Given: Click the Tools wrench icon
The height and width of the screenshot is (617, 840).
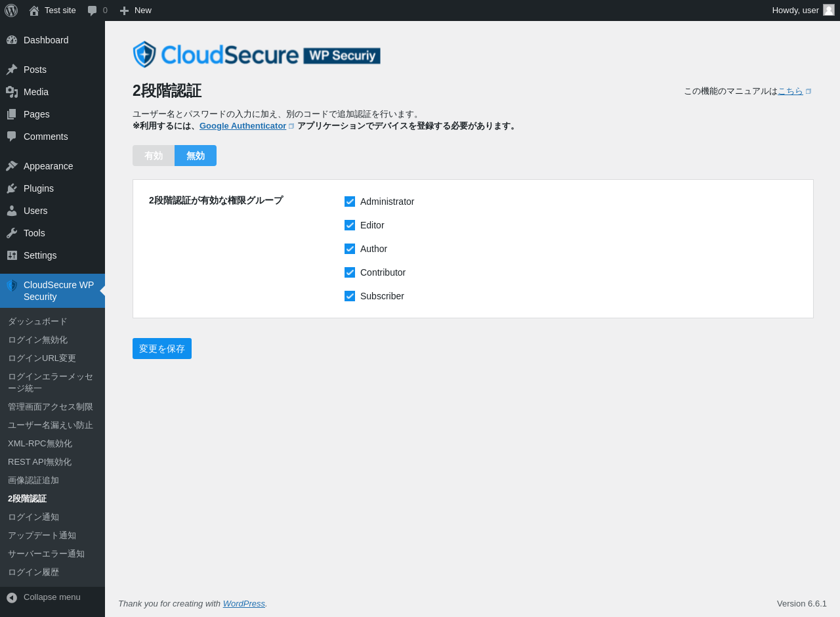Looking at the screenshot, I should (12, 233).
